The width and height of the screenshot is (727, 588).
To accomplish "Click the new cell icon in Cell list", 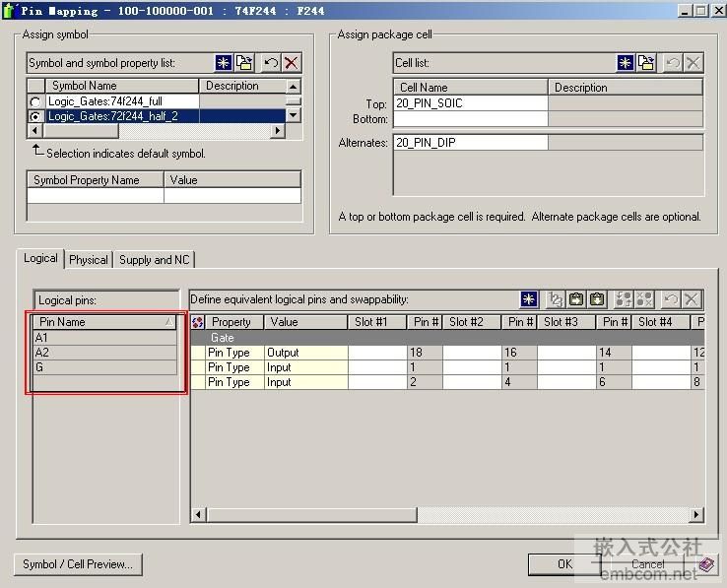I will pyautogui.click(x=626, y=63).
